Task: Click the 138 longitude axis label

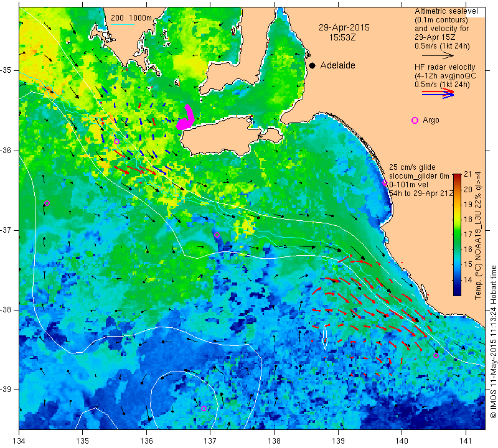Action: 274,441
